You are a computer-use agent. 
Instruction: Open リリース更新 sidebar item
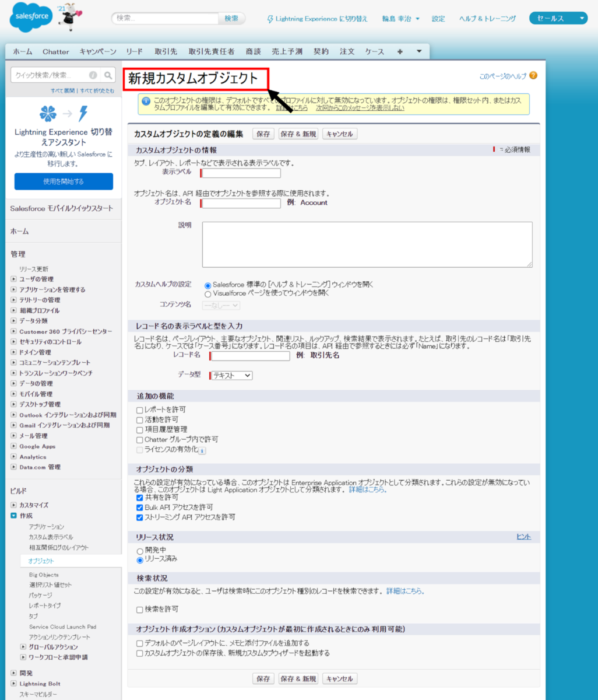point(34,269)
